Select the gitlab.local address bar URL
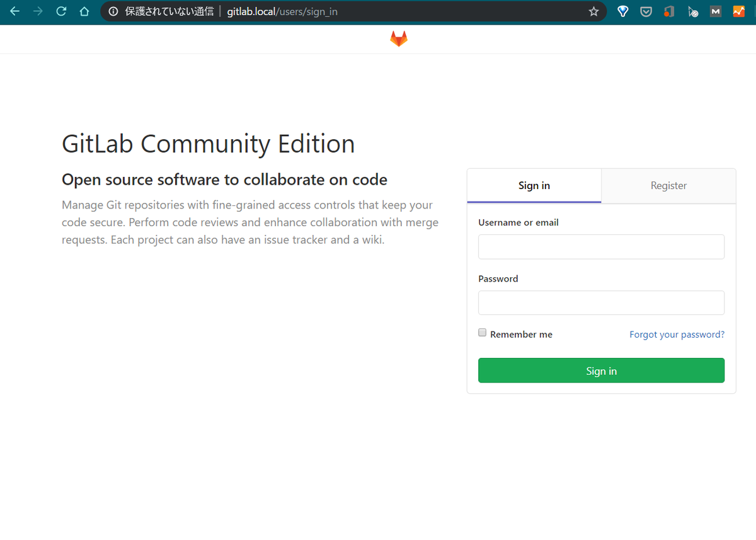This screenshot has height=540, width=756. pos(282,11)
